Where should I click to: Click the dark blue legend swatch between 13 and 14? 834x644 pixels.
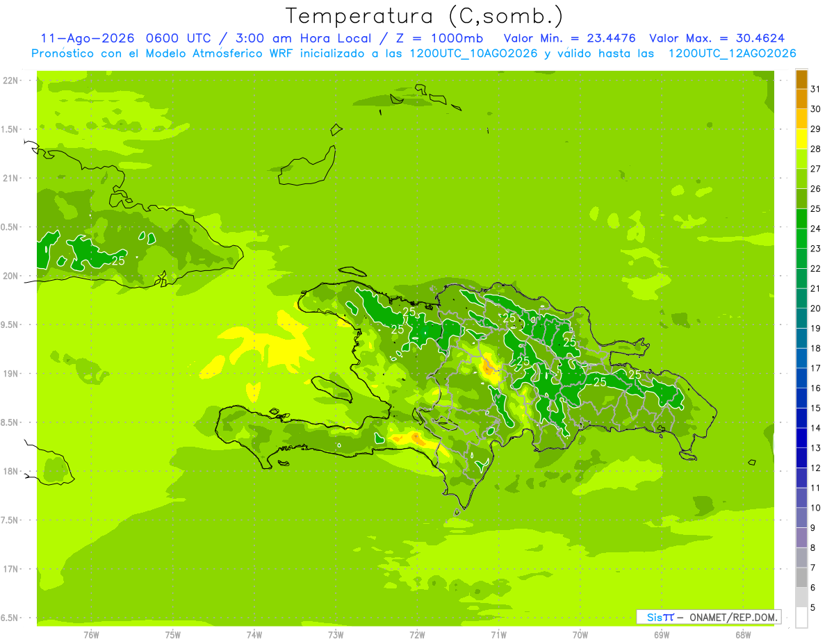click(801, 438)
